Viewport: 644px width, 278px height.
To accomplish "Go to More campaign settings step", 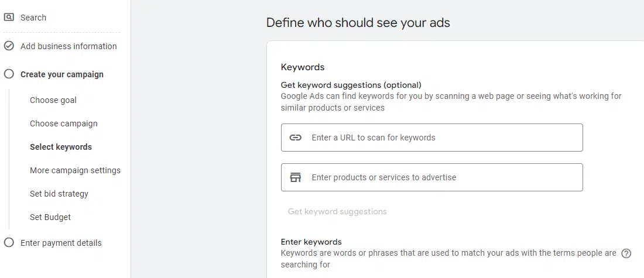I will (x=75, y=170).
